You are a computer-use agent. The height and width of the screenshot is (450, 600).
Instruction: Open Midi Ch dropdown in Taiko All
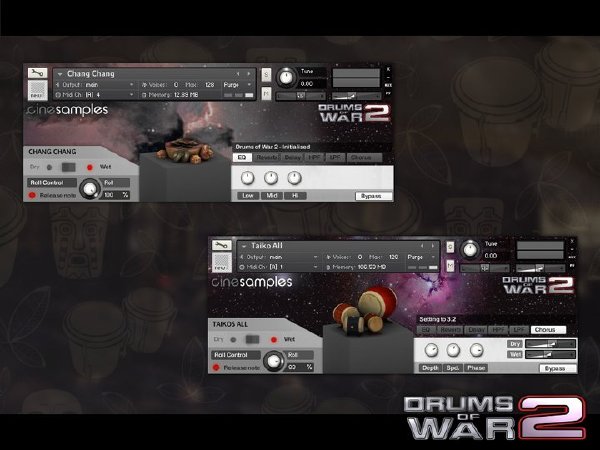pos(279,267)
